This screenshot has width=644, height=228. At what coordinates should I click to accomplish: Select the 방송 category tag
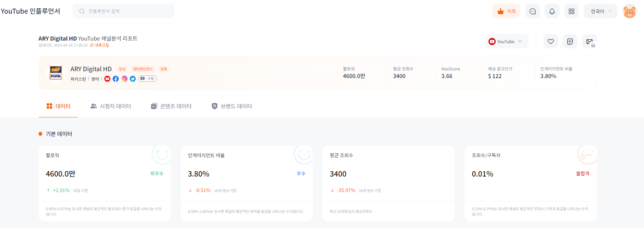tap(122, 69)
